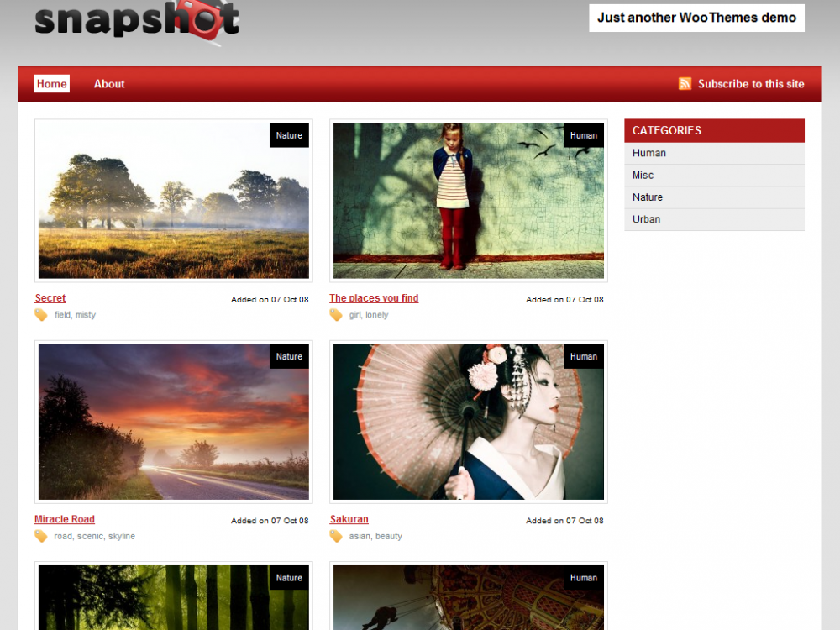Click the CATEGORIES sidebar heading

714,130
